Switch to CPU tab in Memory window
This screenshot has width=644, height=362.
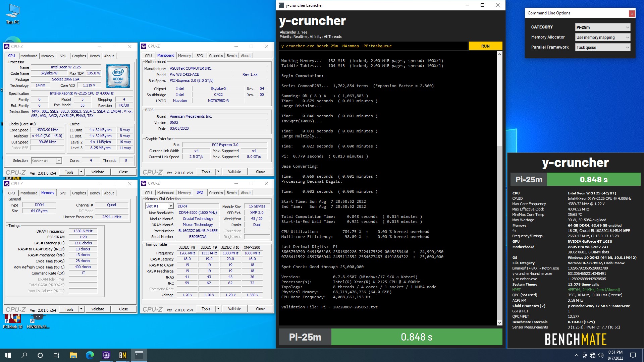(11, 193)
